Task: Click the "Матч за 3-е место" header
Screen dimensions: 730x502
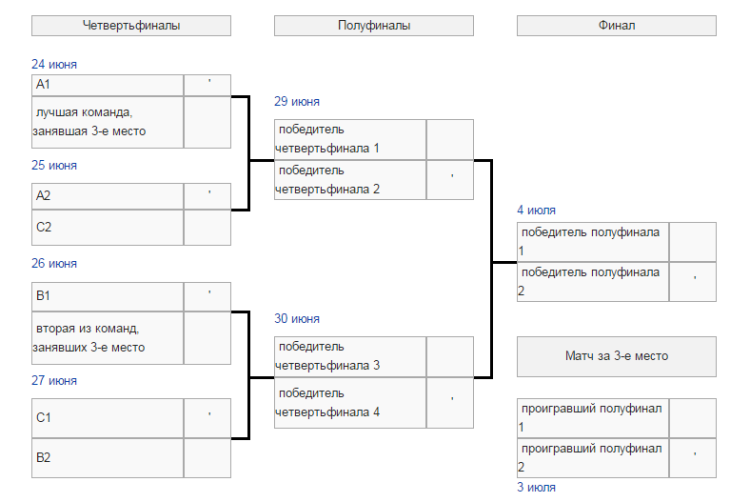Action: point(616,356)
